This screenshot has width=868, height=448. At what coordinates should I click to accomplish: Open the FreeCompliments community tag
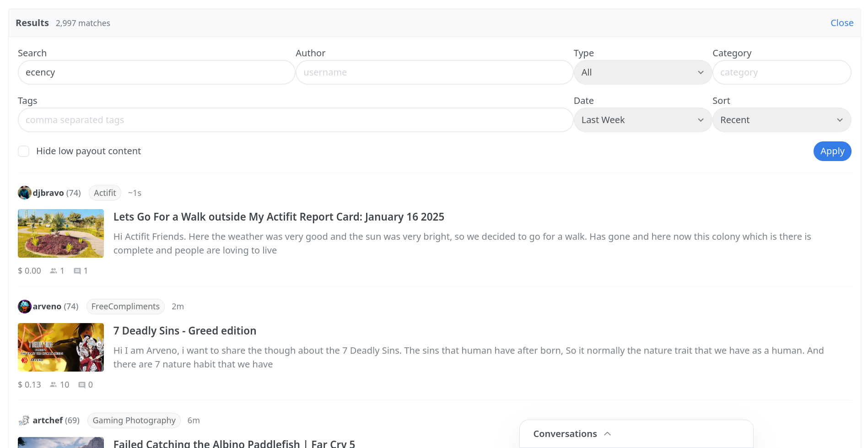pos(125,307)
